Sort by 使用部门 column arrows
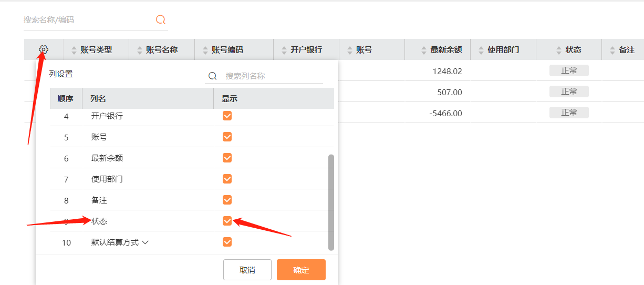 tap(481, 50)
